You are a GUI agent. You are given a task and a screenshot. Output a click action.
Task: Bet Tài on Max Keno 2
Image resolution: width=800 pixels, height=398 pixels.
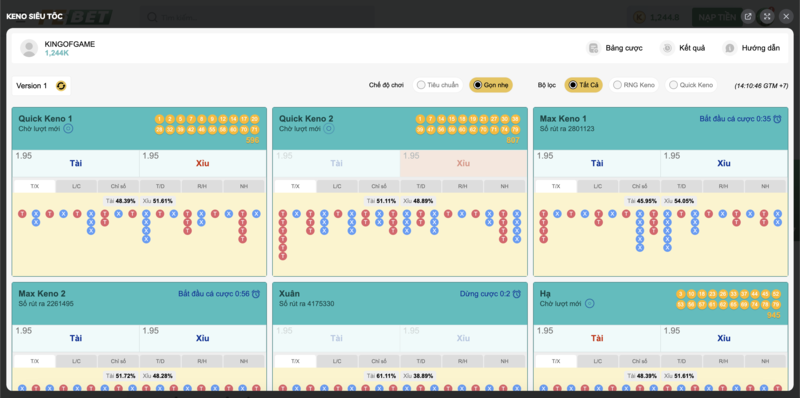point(76,338)
